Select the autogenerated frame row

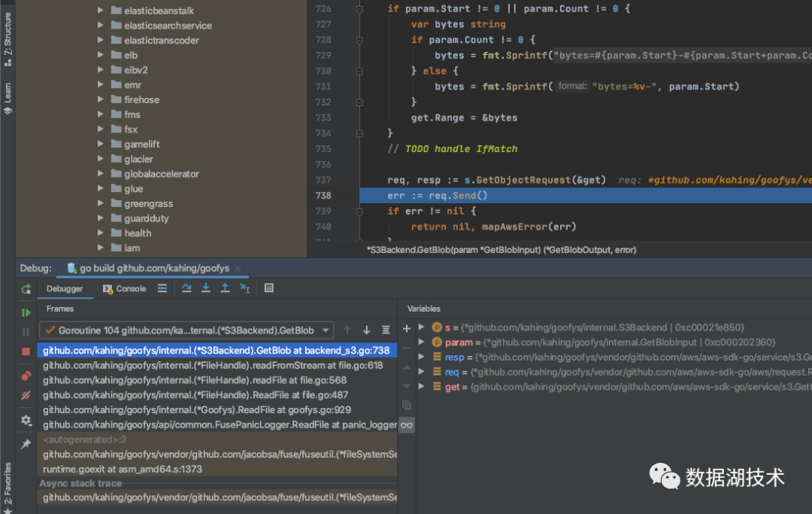[217, 439]
